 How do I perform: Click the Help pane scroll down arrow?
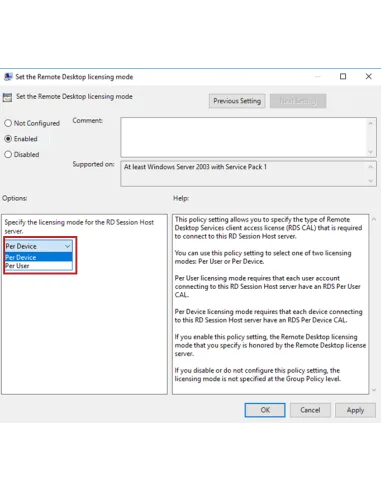click(374, 390)
